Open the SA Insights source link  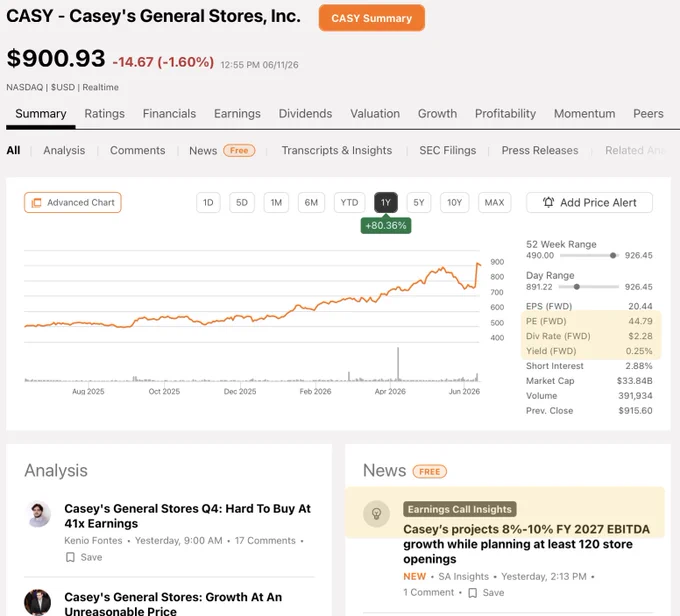click(464, 577)
